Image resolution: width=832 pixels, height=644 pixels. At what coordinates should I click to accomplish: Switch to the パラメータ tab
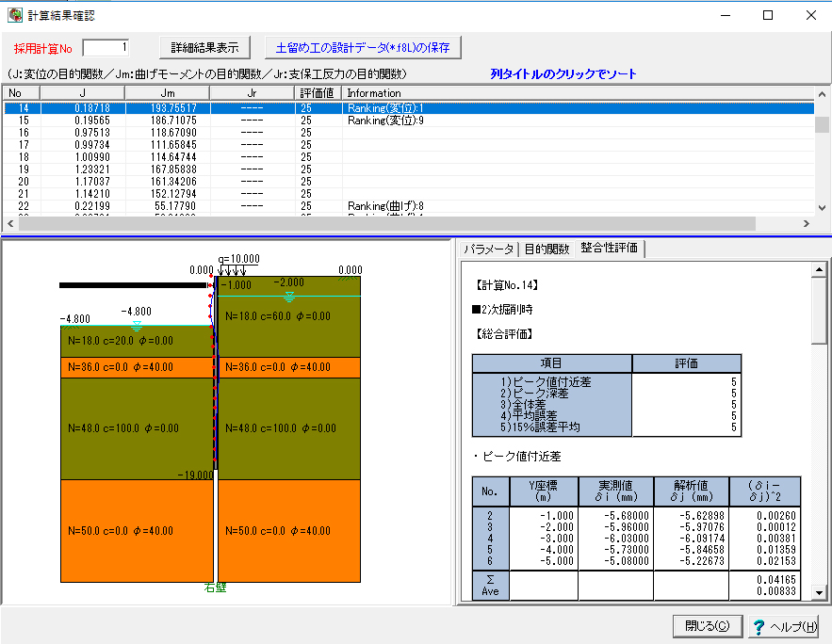[487, 250]
